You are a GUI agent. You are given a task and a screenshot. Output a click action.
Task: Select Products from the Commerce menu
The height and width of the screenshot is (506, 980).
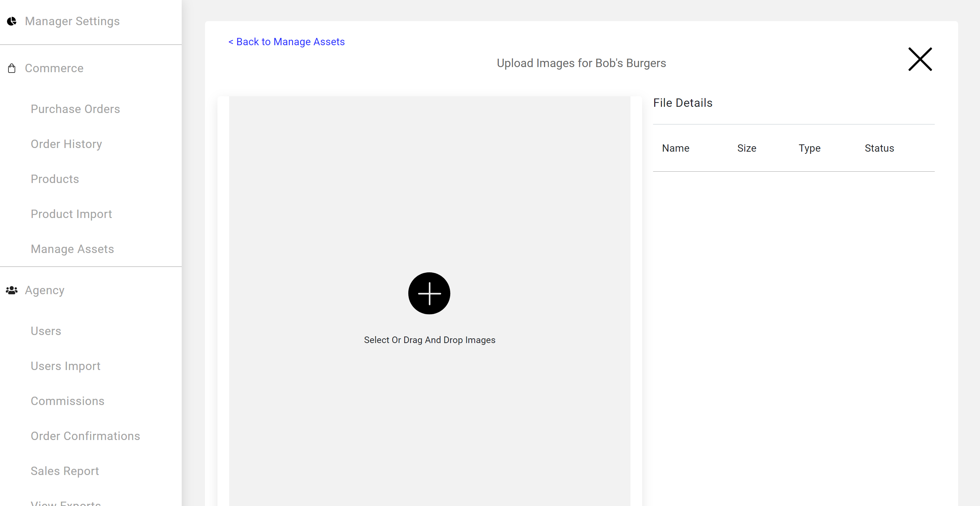click(x=55, y=179)
